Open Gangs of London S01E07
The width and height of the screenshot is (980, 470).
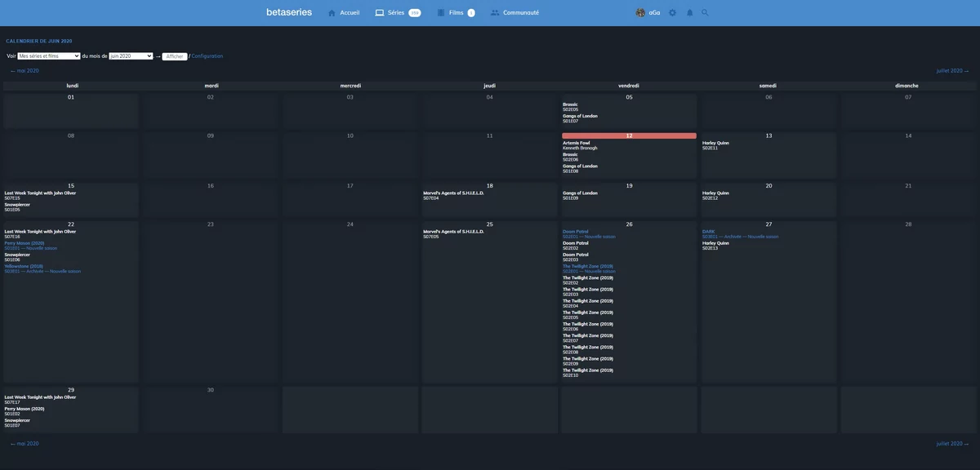point(580,118)
